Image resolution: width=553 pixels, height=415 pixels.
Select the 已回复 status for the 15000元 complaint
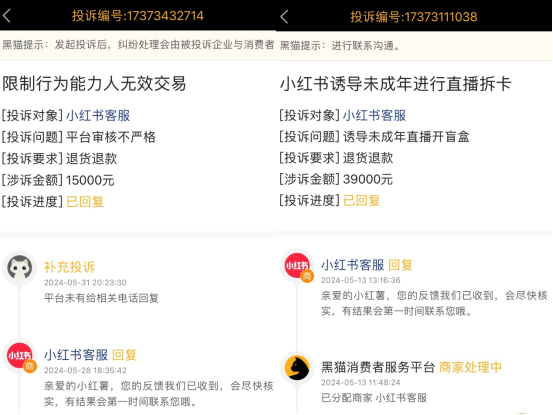click(x=85, y=202)
